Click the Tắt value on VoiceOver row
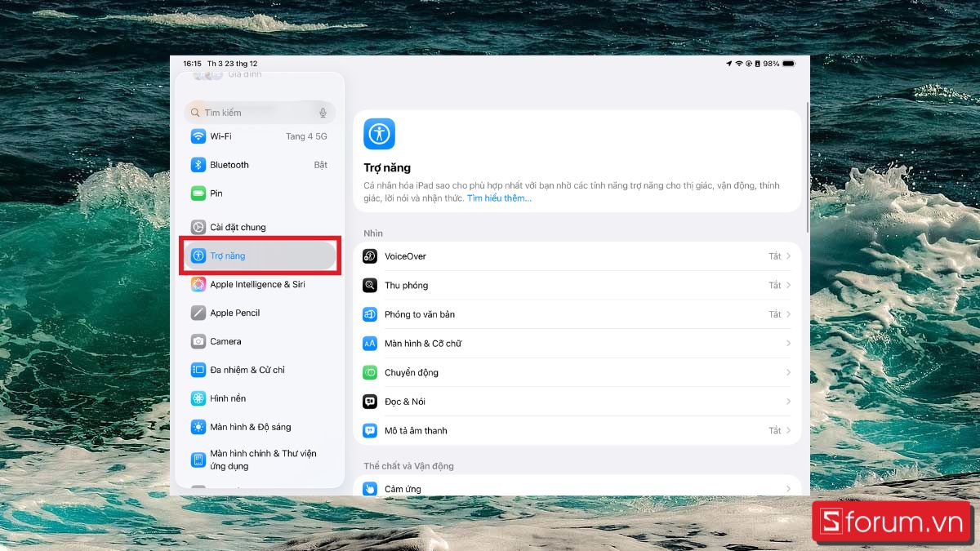Viewport: 980px width, 551px height. [775, 256]
